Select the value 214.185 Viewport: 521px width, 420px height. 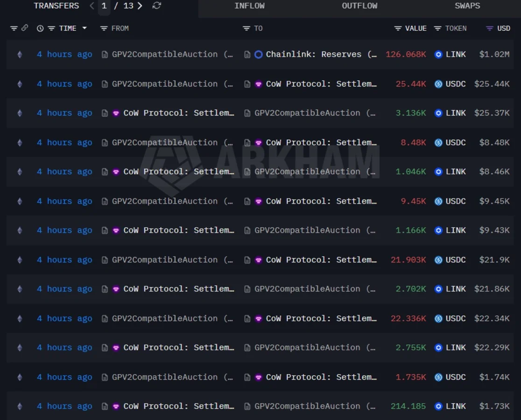tap(408, 406)
